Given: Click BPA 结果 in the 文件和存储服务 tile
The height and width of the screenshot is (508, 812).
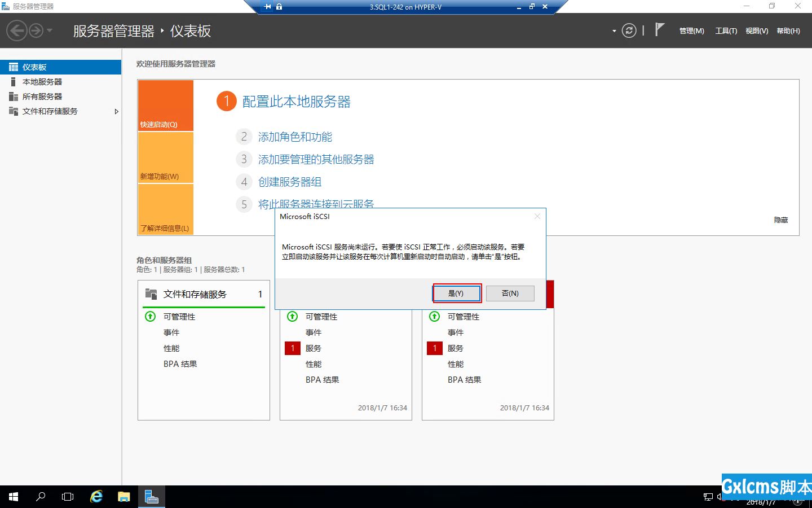Looking at the screenshot, I should tap(180, 364).
